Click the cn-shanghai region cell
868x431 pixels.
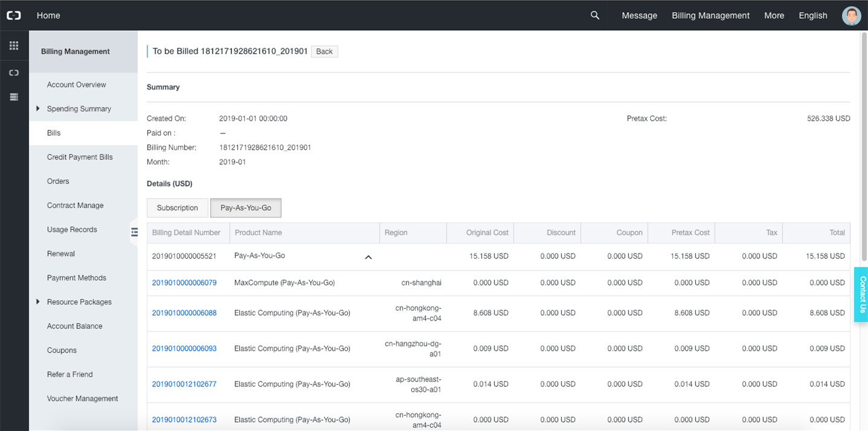[x=422, y=283]
